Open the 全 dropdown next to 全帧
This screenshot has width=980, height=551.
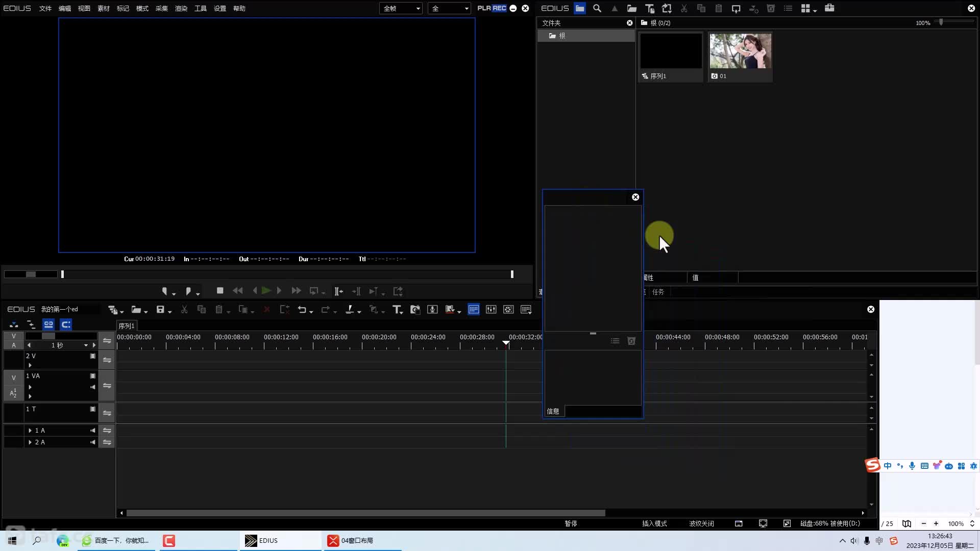tap(449, 8)
